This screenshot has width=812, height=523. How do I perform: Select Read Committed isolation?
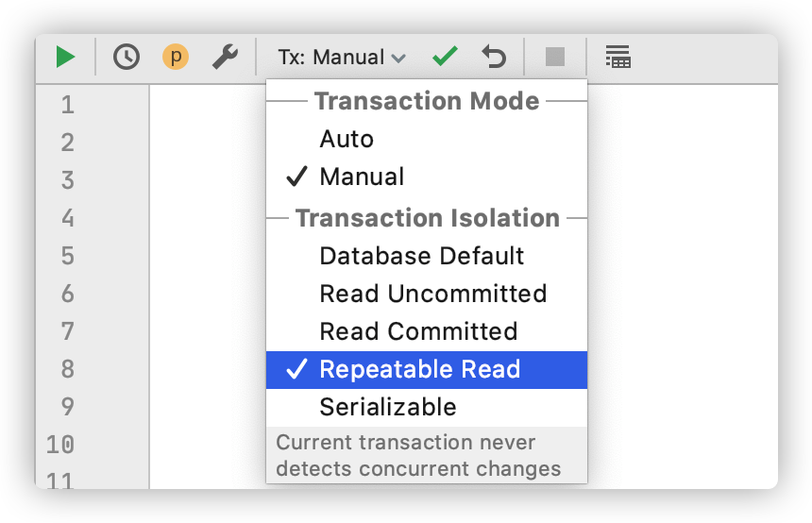click(427, 331)
